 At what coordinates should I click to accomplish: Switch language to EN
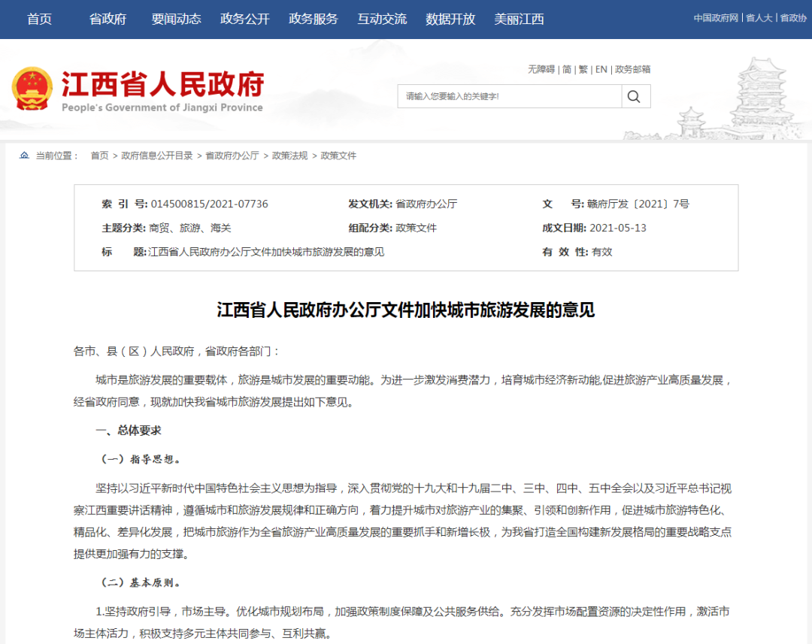click(601, 69)
